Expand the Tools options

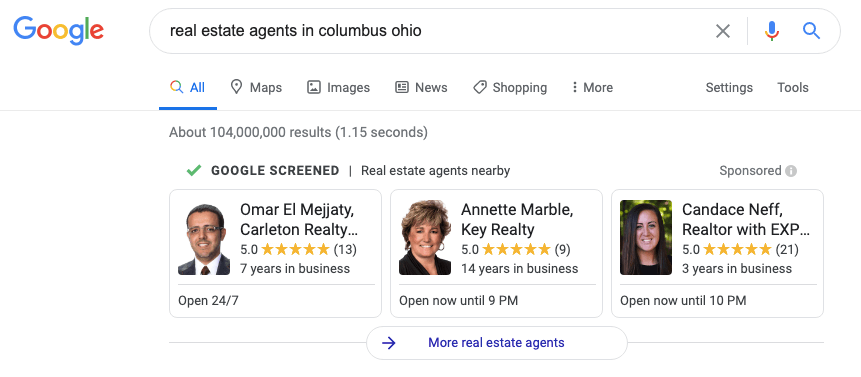coord(792,87)
